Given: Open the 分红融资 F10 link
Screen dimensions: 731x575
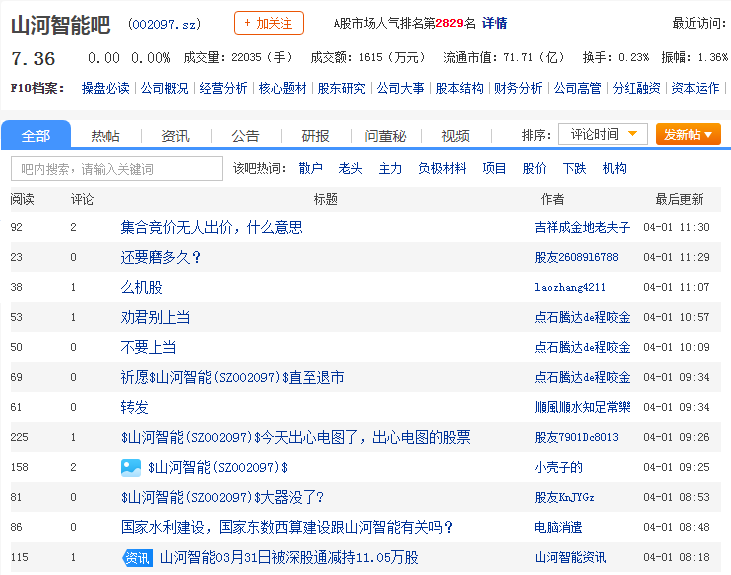Looking at the screenshot, I should pyautogui.click(x=636, y=88).
